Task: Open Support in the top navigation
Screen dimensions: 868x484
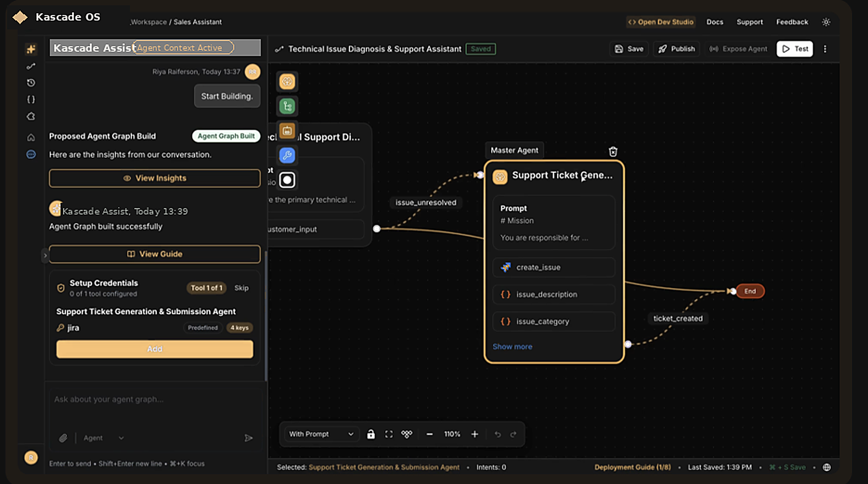Action: (750, 22)
